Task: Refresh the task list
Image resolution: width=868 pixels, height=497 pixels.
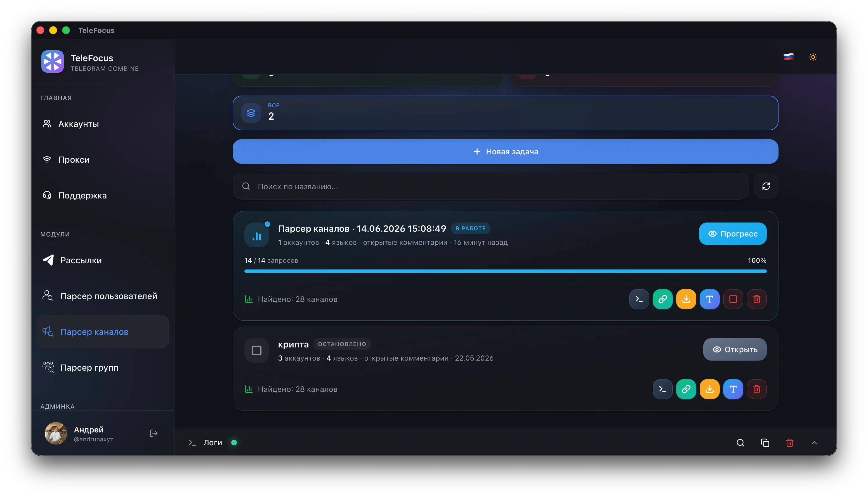Action: [766, 186]
